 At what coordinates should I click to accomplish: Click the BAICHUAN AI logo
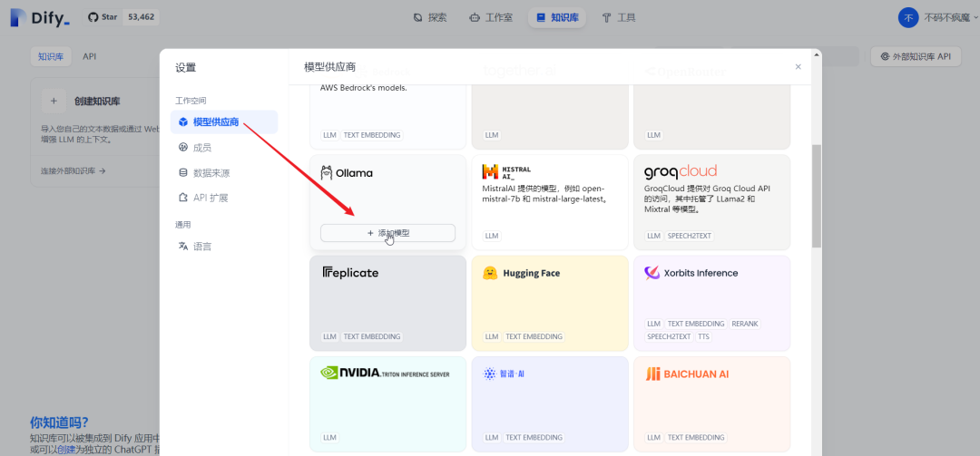pos(687,374)
